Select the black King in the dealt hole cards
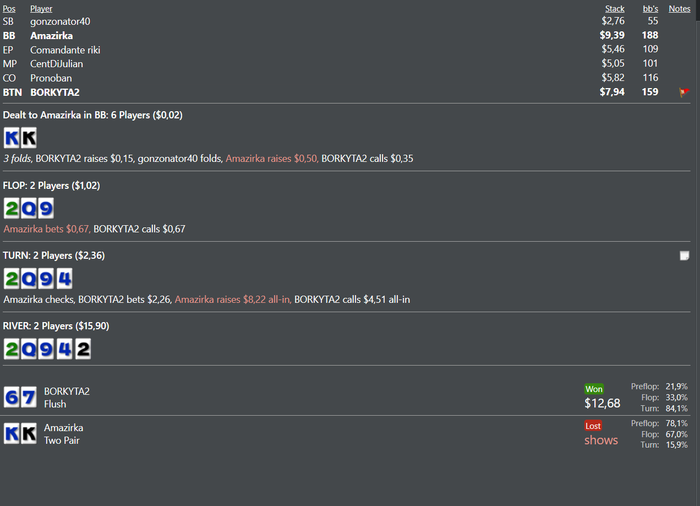 point(28,138)
